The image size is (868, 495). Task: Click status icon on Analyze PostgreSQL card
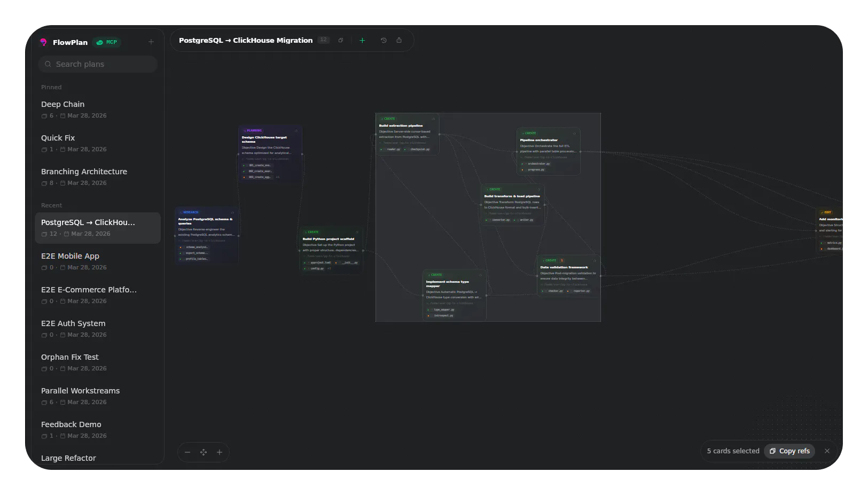pyautogui.click(x=232, y=212)
